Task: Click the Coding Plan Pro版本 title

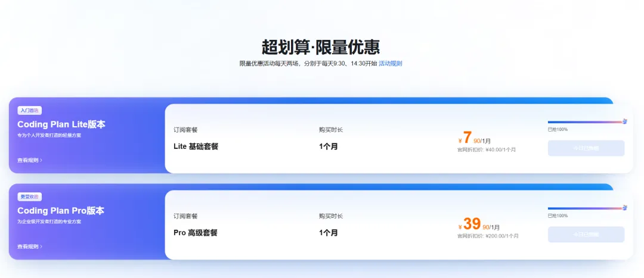Action: coord(61,211)
